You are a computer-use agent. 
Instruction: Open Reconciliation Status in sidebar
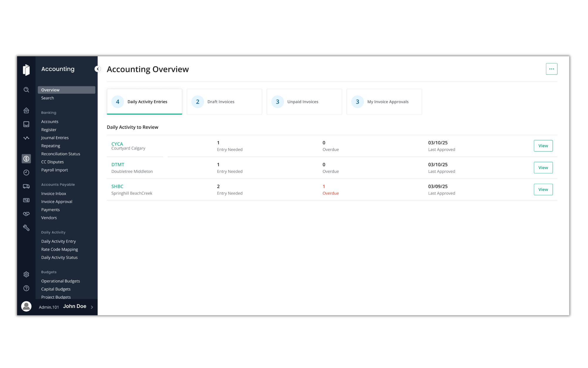61,154
